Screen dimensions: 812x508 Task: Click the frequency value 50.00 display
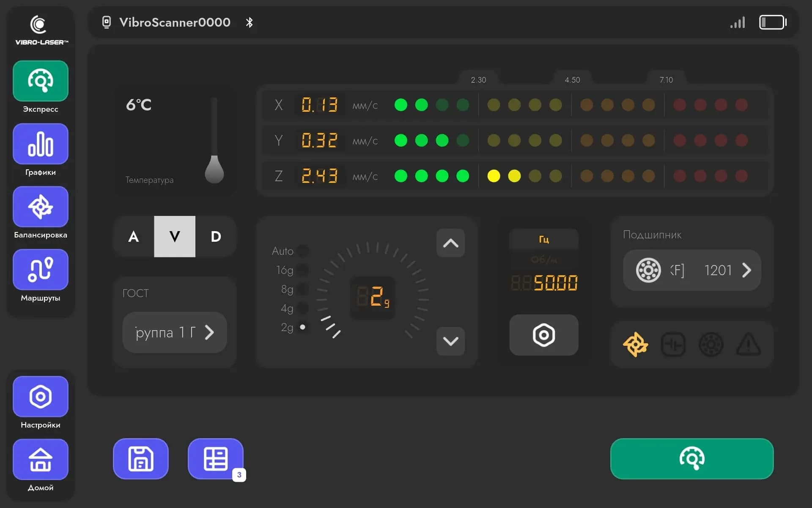click(x=555, y=283)
